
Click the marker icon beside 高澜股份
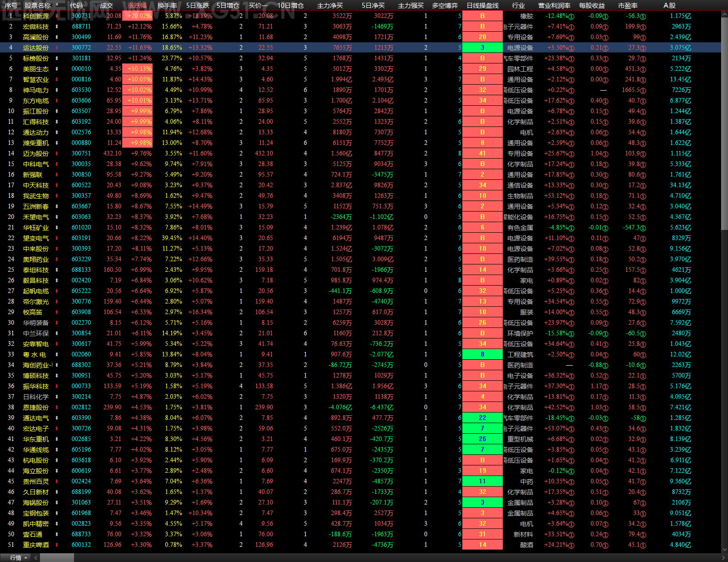[x=57, y=37]
